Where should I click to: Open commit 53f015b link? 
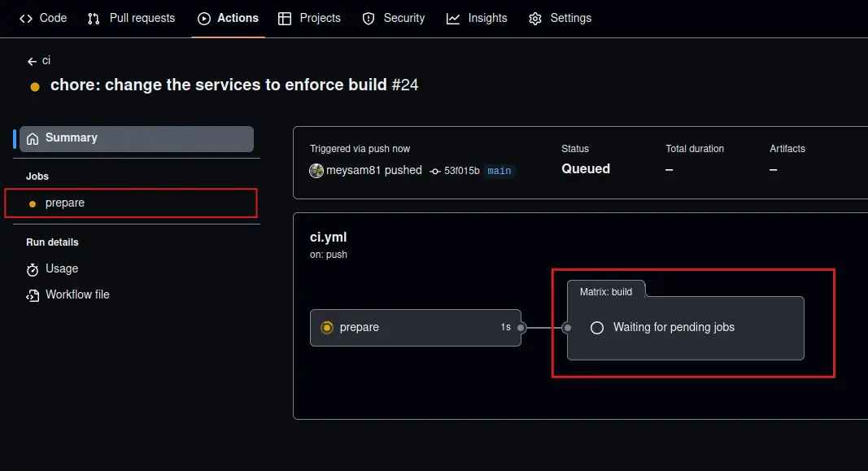click(x=461, y=171)
